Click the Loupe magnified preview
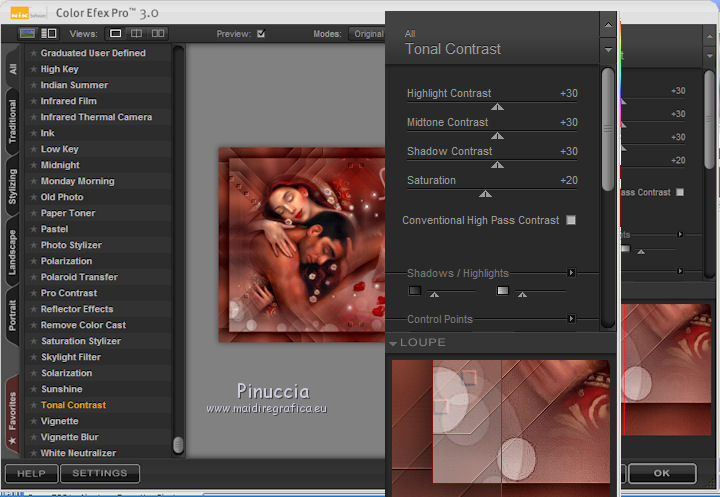720x497 pixels. click(x=501, y=428)
